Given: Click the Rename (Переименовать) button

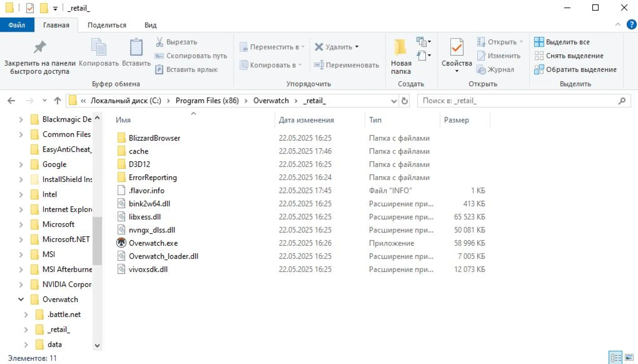Looking at the screenshot, I should (x=346, y=65).
